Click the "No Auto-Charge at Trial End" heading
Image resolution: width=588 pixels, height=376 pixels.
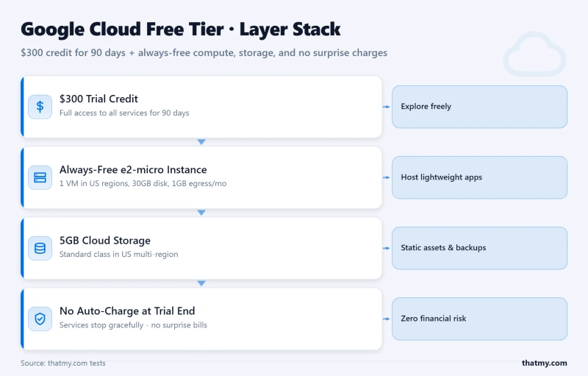(127, 311)
